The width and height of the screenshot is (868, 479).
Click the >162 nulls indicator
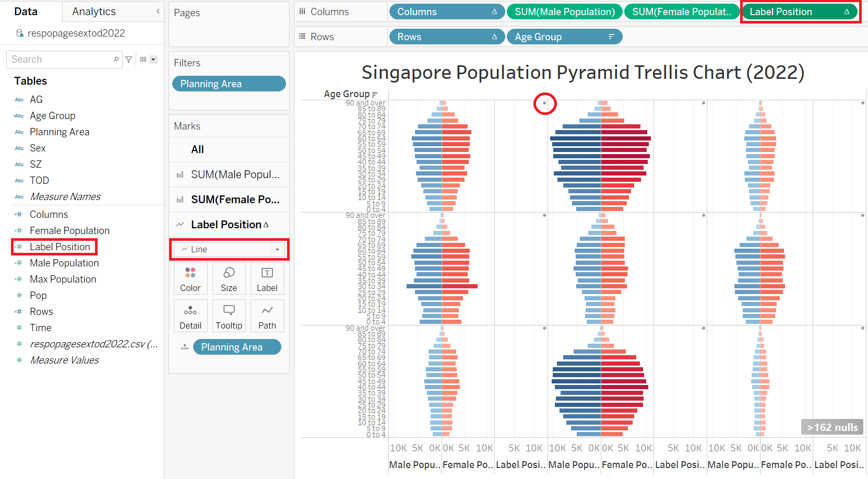tap(832, 427)
